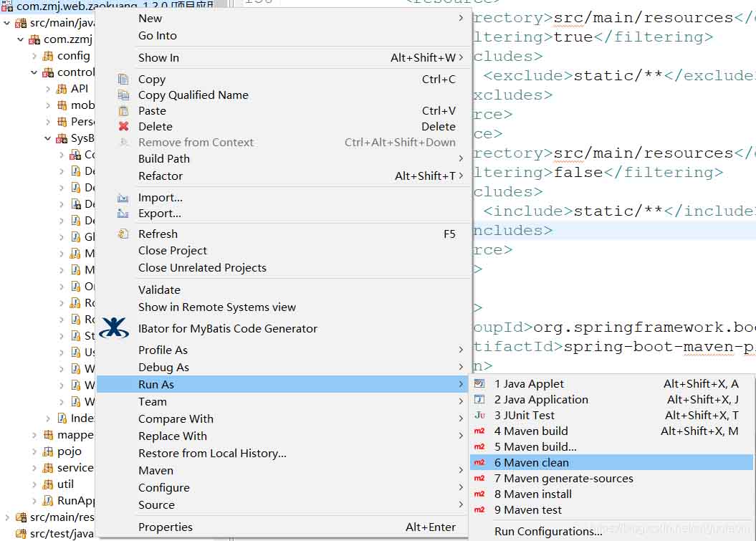The image size is (756, 541).
Task: Click the Java Application icon
Action: coord(480,400)
